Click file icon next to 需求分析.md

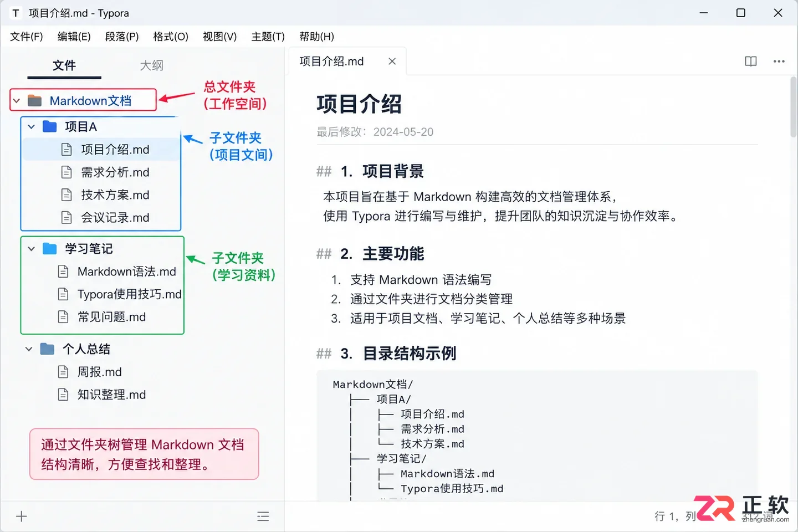pyautogui.click(x=66, y=172)
